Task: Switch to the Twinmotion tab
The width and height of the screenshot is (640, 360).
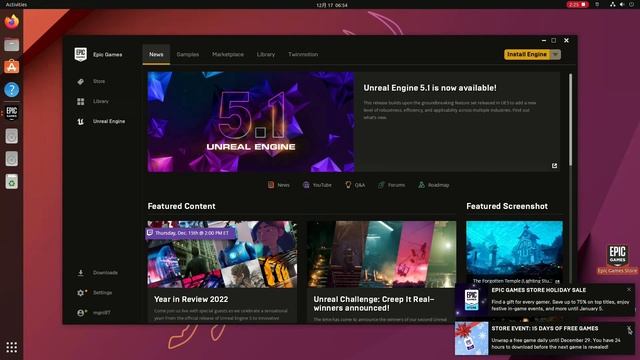Action: click(303, 54)
